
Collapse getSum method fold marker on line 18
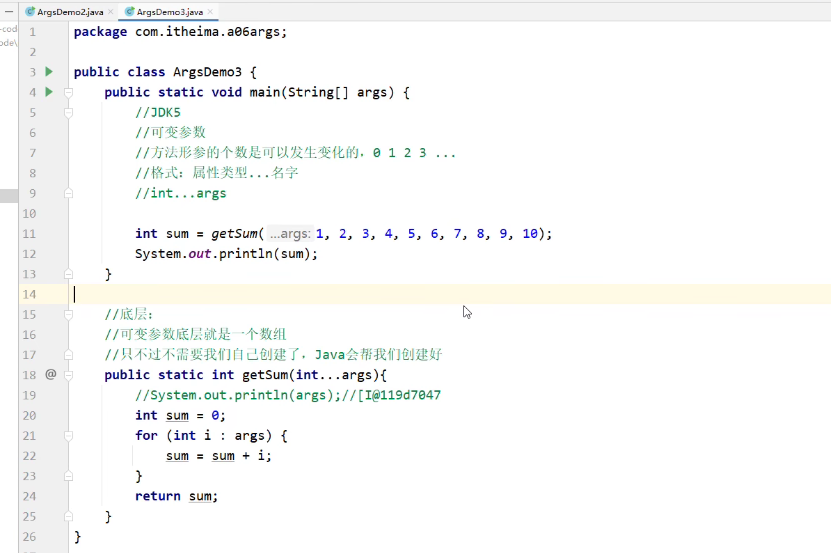point(68,375)
